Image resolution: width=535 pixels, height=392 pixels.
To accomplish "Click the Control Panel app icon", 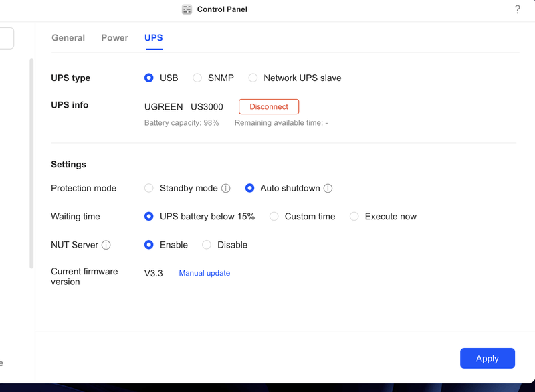I will [x=187, y=9].
